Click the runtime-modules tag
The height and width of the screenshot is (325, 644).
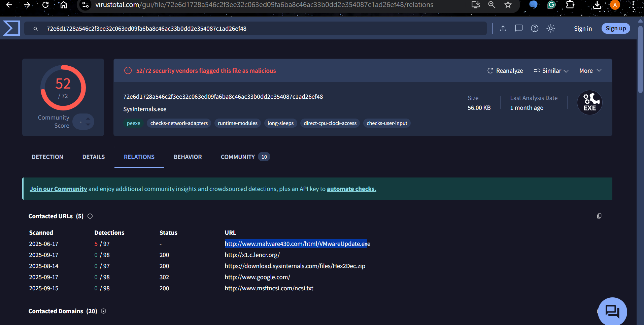(238, 123)
